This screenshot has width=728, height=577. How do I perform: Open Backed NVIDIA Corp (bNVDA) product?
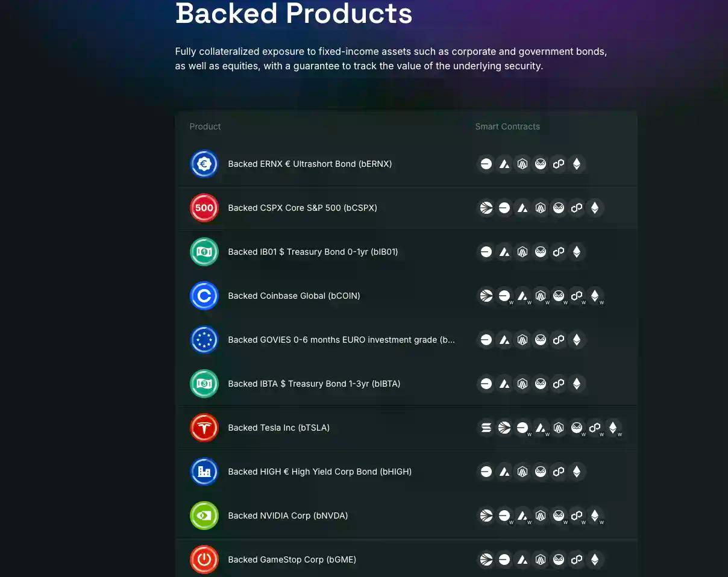288,516
